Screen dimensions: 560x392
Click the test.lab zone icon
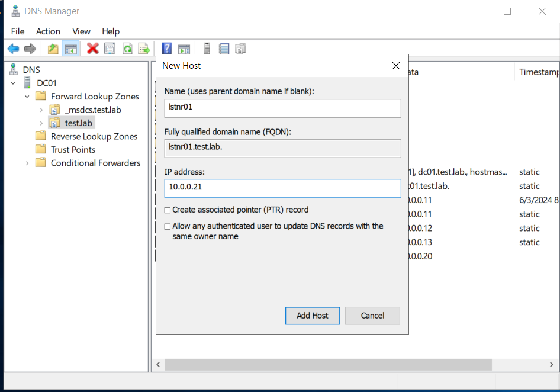click(54, 123)
